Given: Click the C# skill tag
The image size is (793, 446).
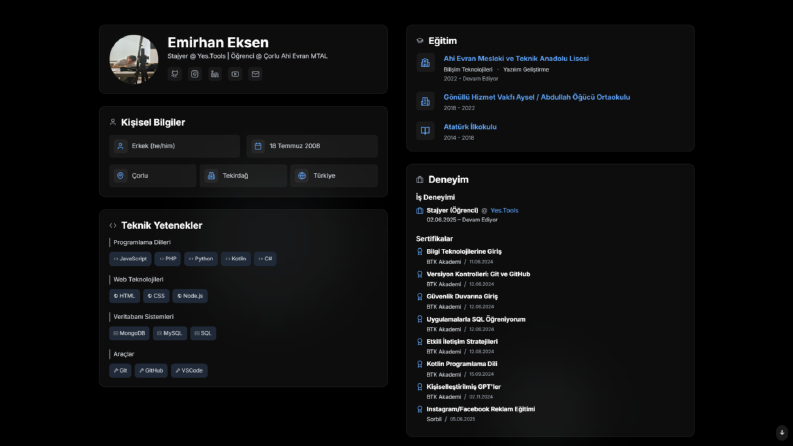Looking at the screenshot, I should [x=265, y=259].
